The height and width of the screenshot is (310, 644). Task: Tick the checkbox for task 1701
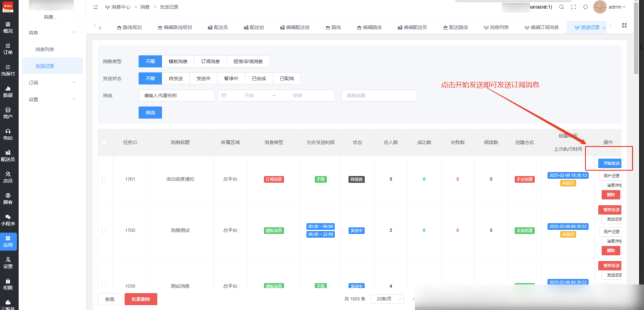[x=104, y=179]
